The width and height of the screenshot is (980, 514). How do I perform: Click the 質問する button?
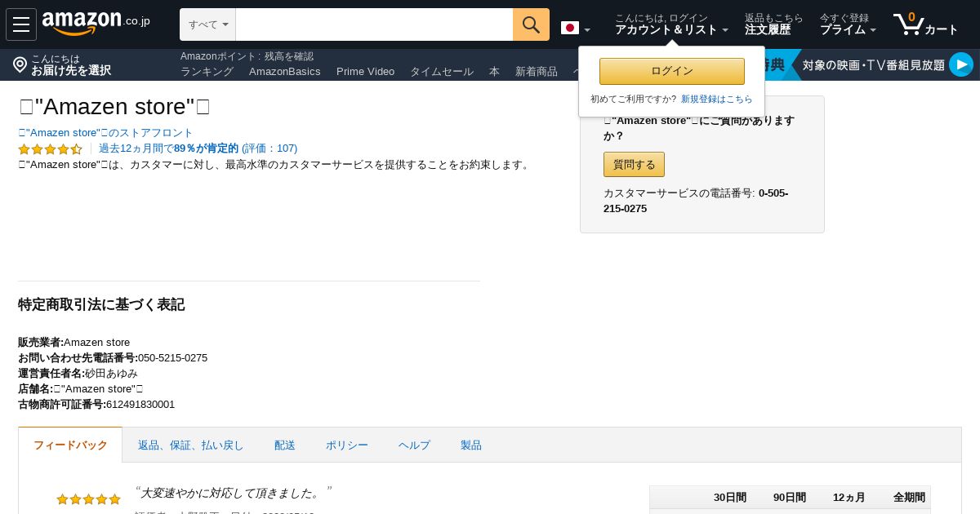coord(634,164)
